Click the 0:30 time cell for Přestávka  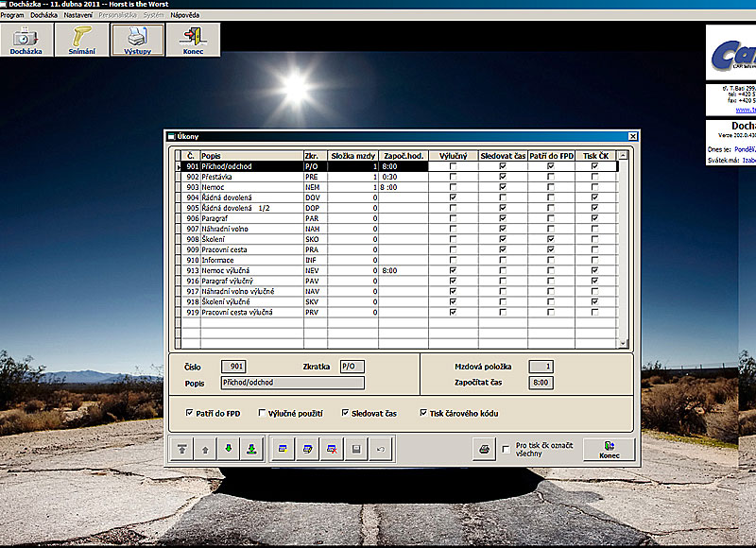pos(404,177)
